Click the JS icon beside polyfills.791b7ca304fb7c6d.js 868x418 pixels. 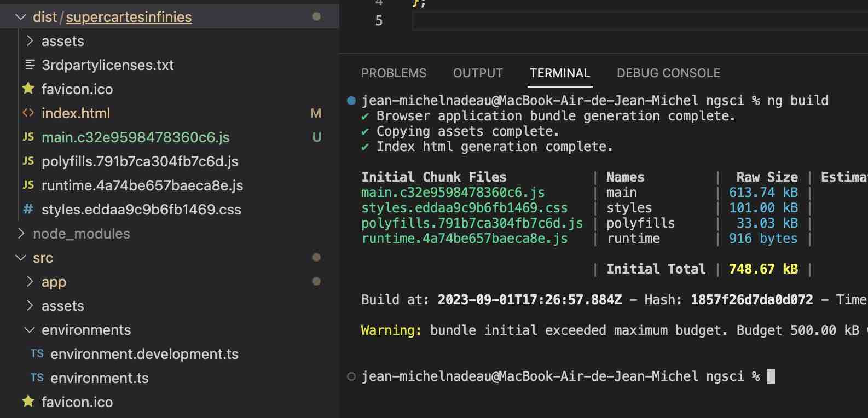point(28,161)
